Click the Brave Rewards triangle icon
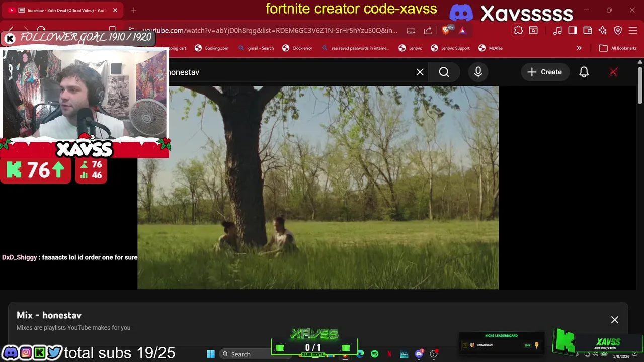644x362 pixels. pos(462,31)
